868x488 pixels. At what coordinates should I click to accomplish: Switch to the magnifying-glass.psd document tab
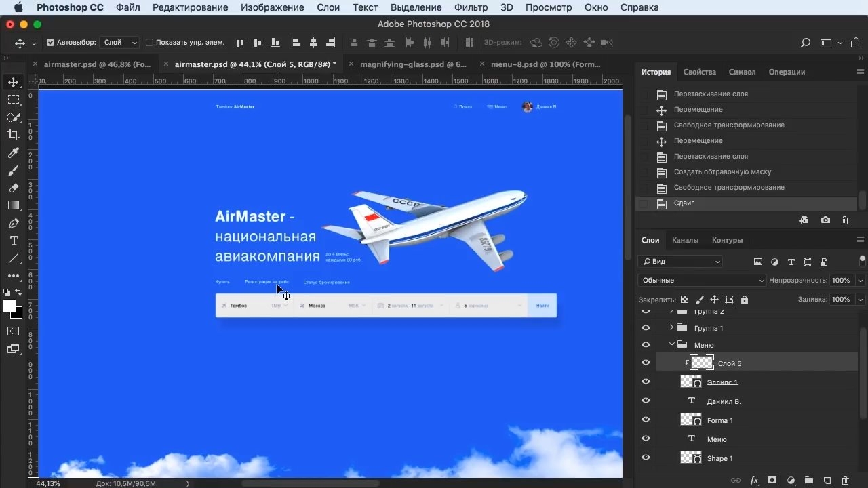[x=413, y=64]
